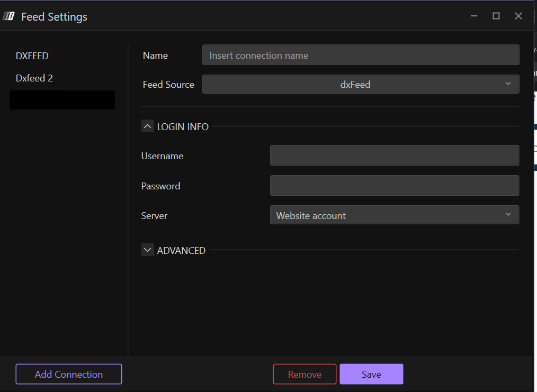Click into the Password field
The image size is (537, 392).
[x=394, y=186]
